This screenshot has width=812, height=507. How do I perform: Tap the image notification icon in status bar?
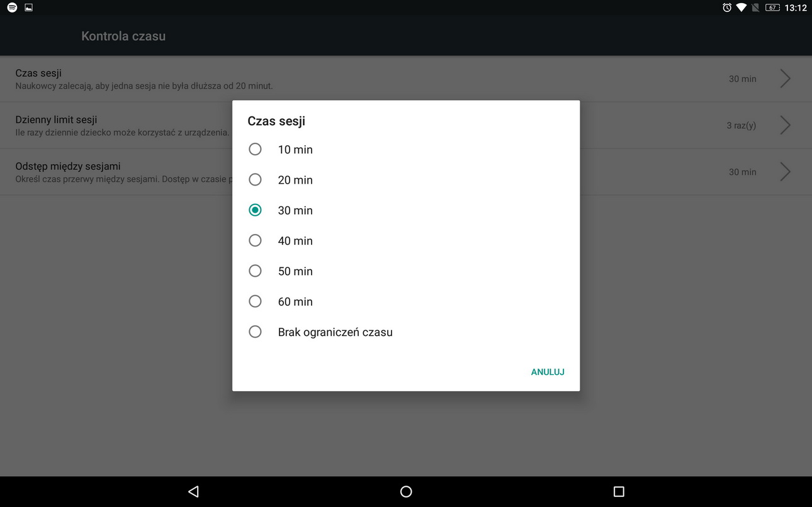pos(28,8)
